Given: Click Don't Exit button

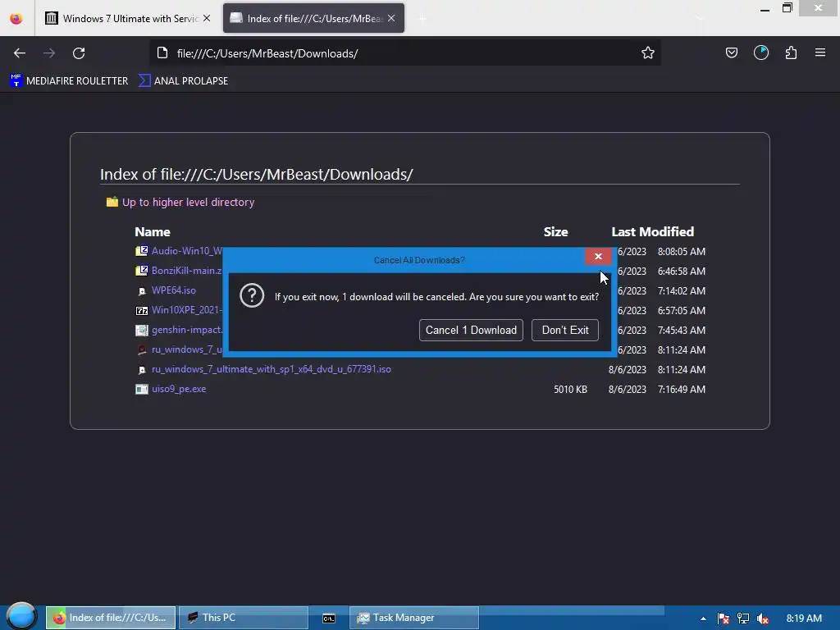Looking at the screenshot, I should 565,330.
